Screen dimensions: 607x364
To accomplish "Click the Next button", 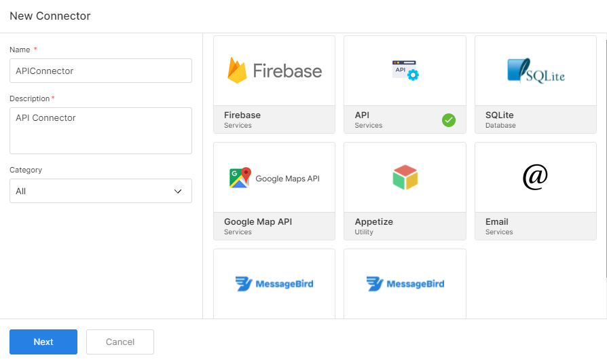I will (43, 342).
